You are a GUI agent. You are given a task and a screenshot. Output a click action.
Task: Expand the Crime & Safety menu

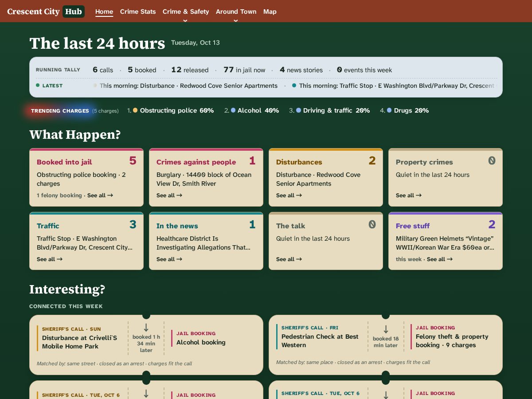click(x=186, y=12)
